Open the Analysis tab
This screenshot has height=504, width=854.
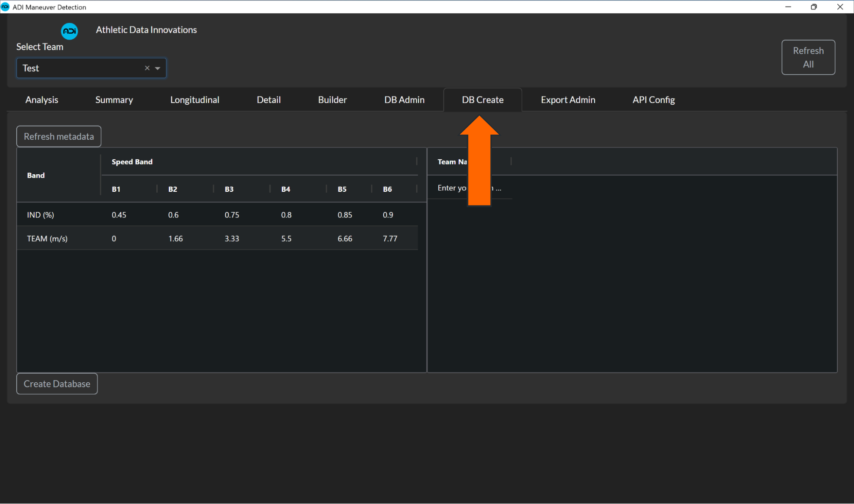click(41, 100)
